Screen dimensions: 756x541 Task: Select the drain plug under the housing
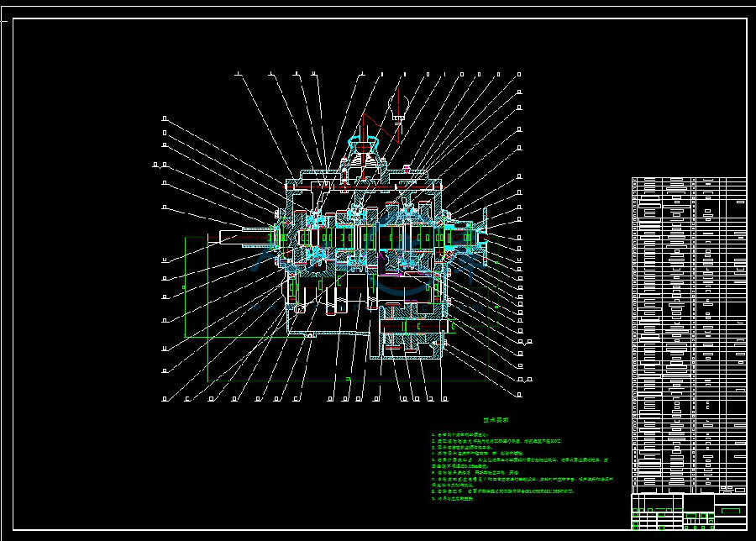click(x=312, y=335)
